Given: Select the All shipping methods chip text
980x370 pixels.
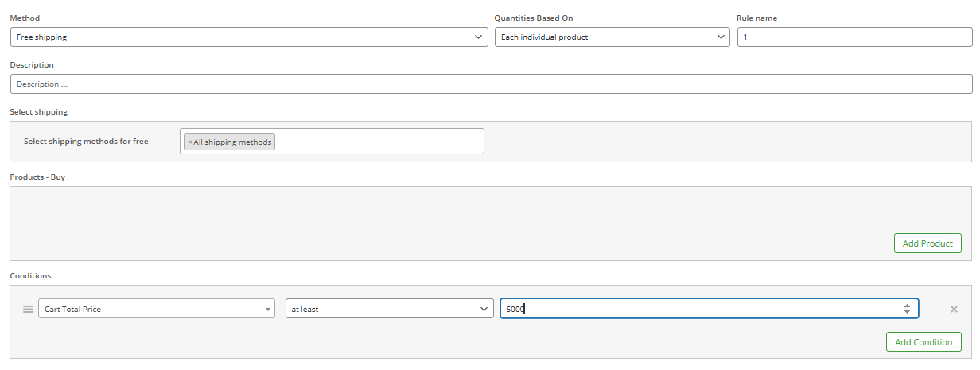Looking at the screenshot, I should pyautogui.click(x=232, y=142).
